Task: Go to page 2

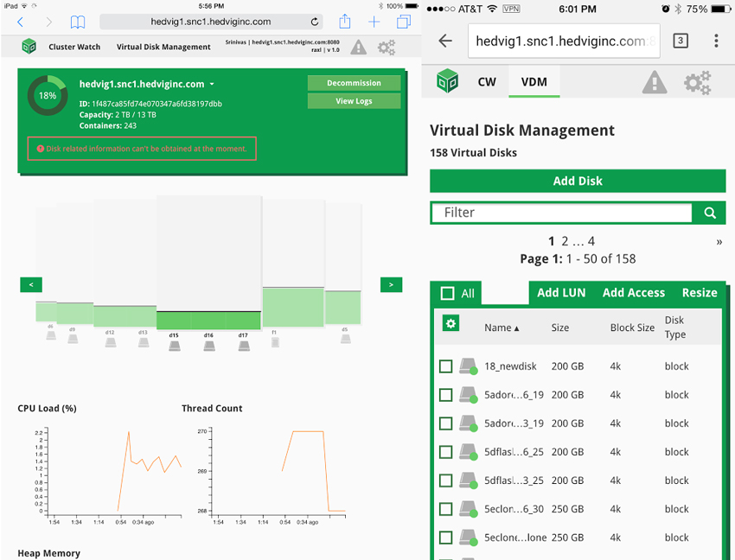Action: 565,241
